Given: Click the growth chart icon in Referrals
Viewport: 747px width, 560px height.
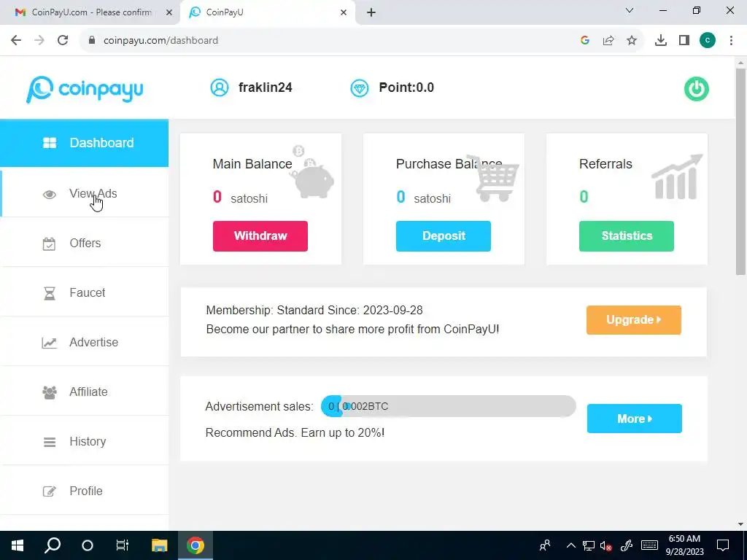Looking at the screenshot, I should click(x=677, y=176).
